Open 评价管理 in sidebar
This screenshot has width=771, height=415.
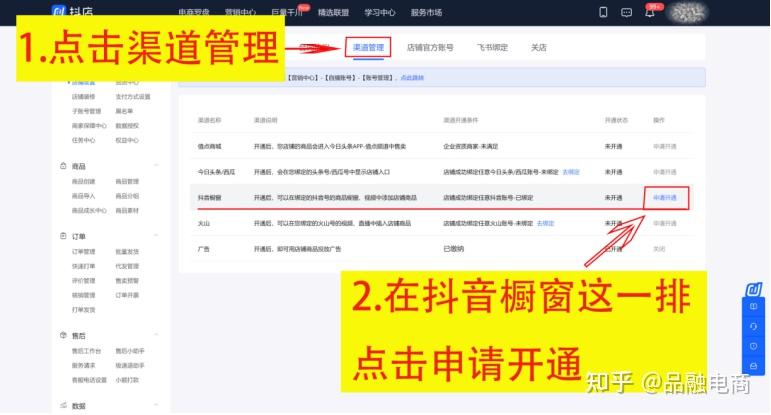tap(84, 281)
